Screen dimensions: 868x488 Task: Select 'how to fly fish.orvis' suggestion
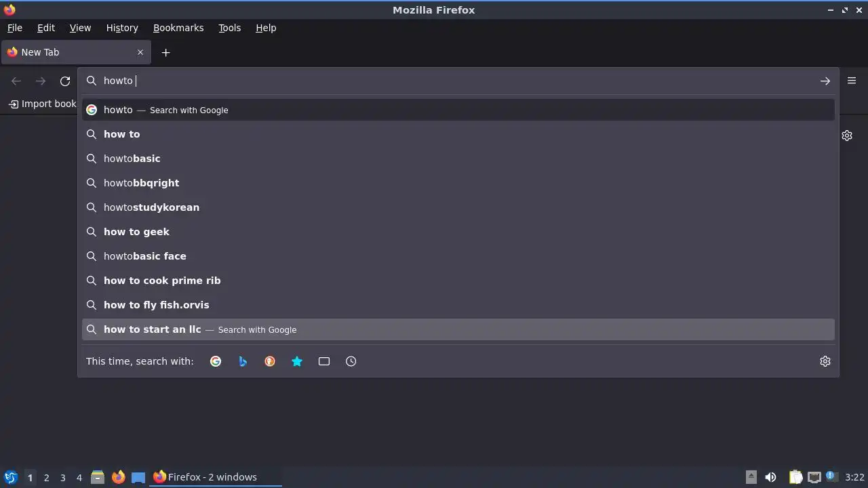(458, 305)
